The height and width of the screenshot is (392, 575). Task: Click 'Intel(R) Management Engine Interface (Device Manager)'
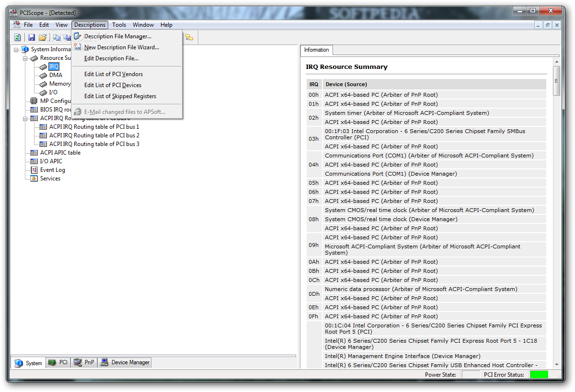(434, 356)
